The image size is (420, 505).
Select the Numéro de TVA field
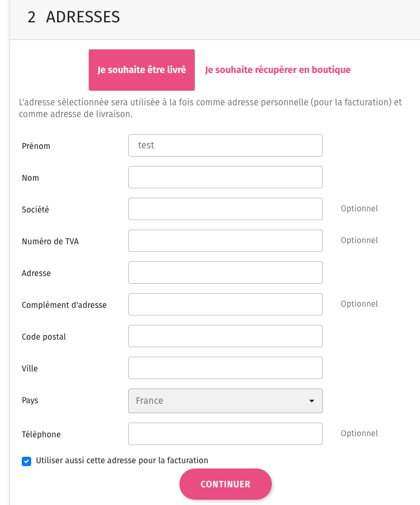click(225, 241)
